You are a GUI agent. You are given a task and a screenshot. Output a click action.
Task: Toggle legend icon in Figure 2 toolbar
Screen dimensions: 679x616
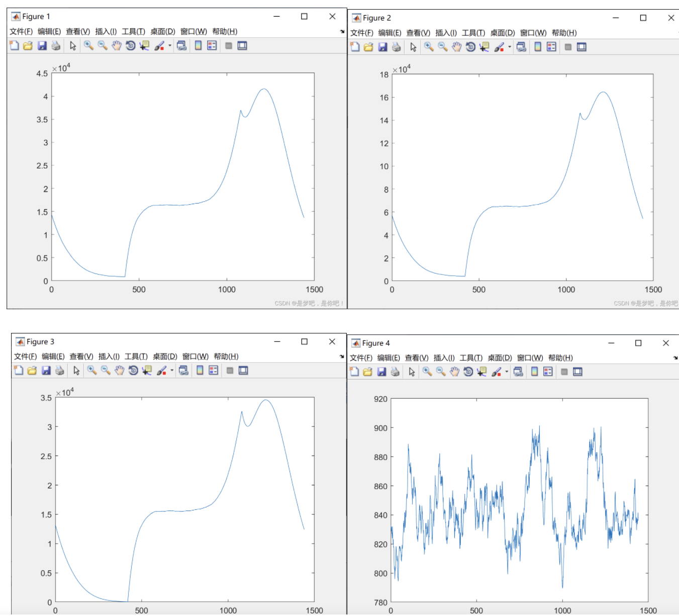click(551, 47)
